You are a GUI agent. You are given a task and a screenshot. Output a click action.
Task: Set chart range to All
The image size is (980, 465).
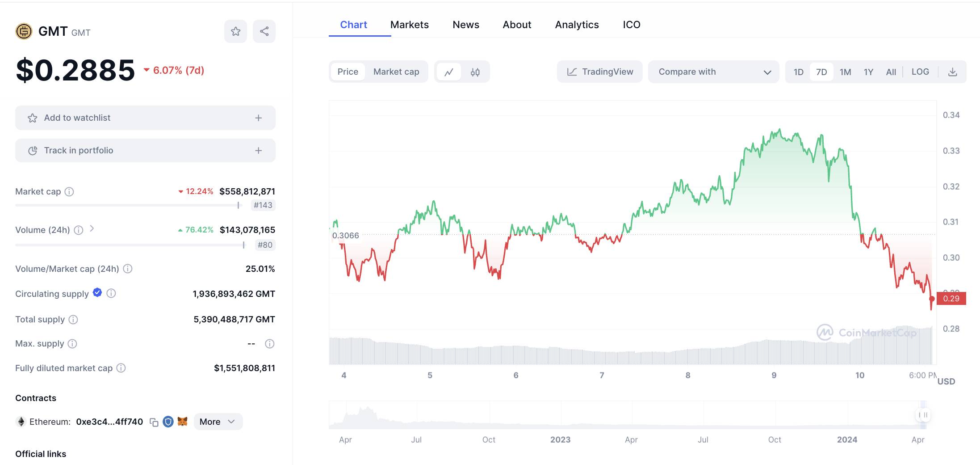[x=891, y=72]
